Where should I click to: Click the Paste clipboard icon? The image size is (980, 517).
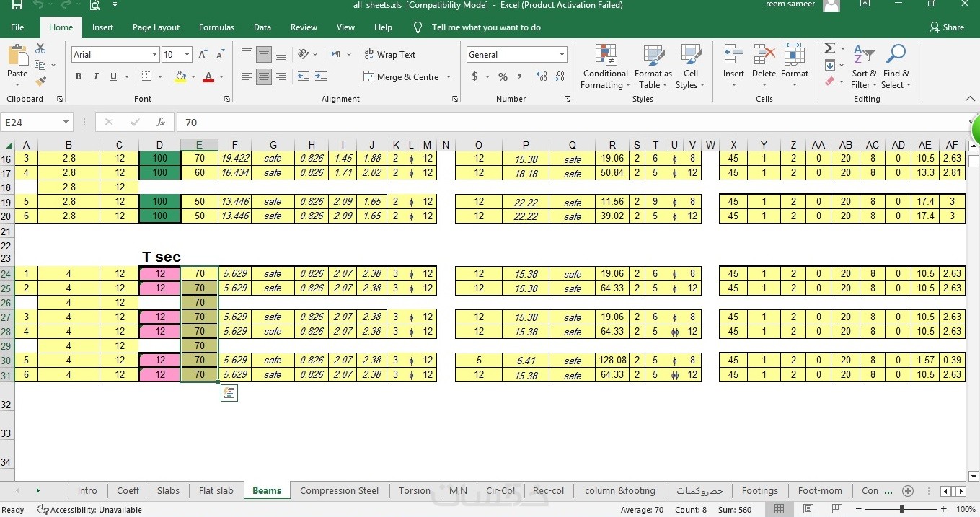(17, 56)
